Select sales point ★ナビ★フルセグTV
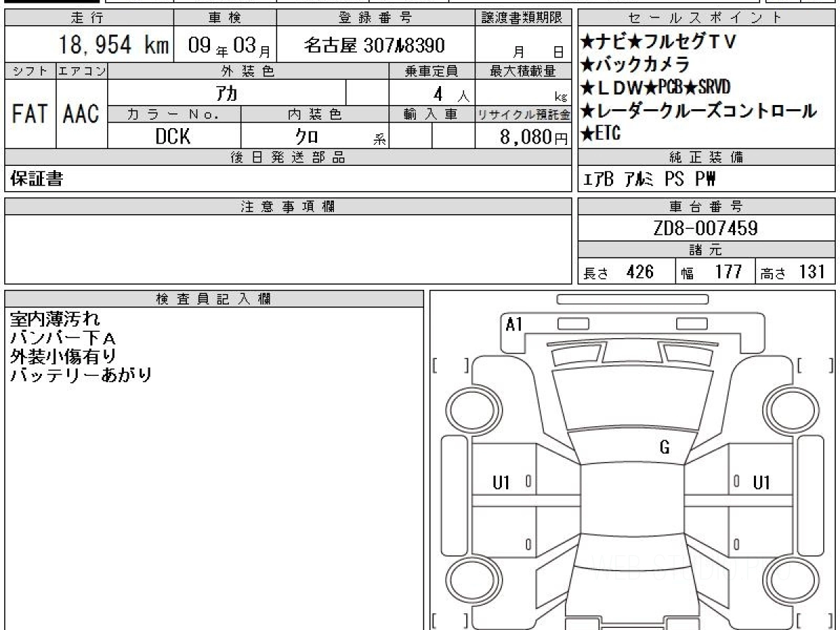The width and height of the screenshot is (840, 630). 659,41
